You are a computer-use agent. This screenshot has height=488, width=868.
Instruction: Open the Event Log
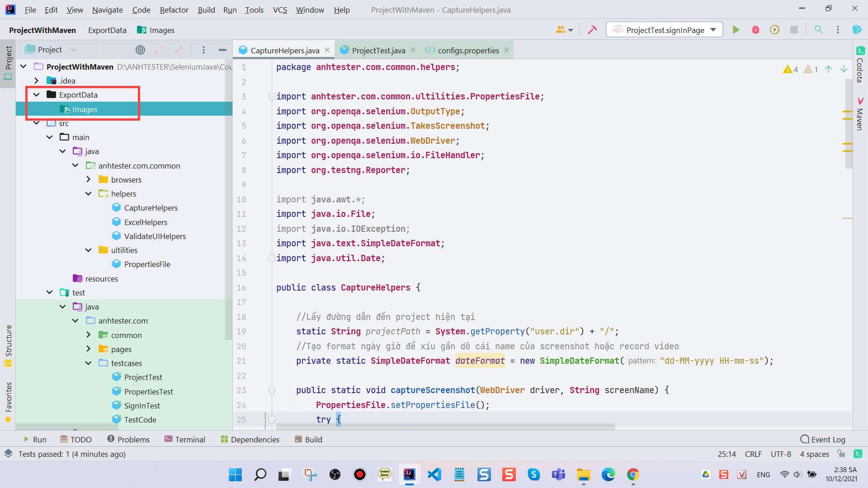click(x=823, y=440)
